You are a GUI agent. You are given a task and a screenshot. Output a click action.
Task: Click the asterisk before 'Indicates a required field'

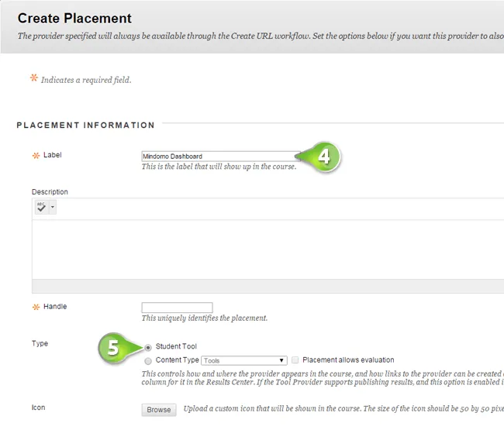[x=33, y=78]
